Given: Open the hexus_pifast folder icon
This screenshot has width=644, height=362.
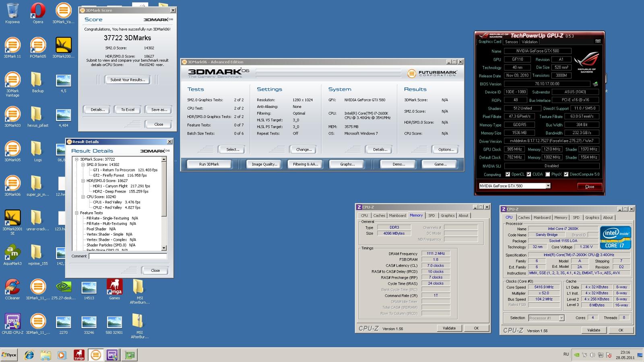Looking at the screenshot, I should (x=38, y=117).
